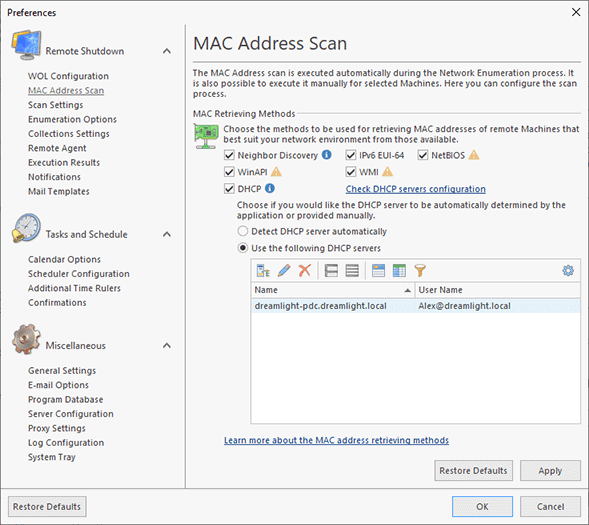
Task: Click the Apply button
Action: pyautogui.click(x=550, y=471)
